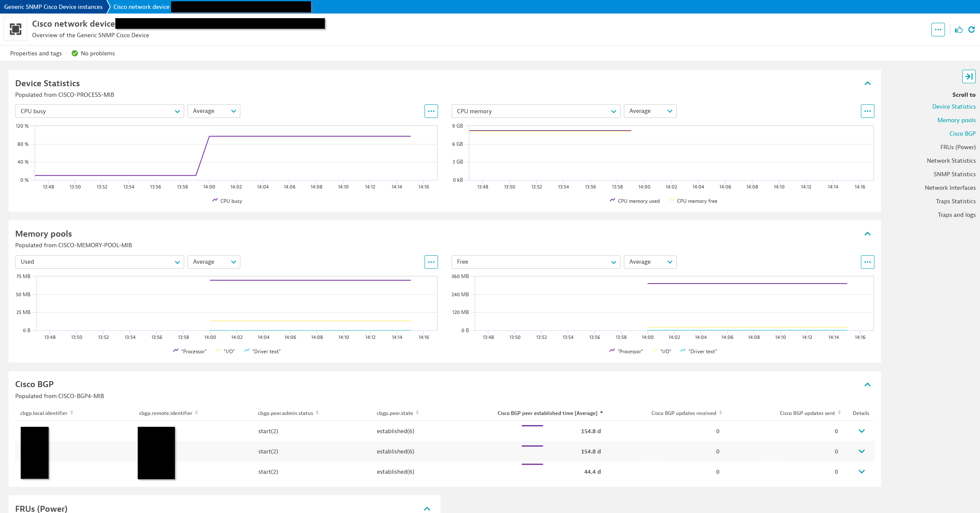980x513 pixels.
Task: Open Average dropdown next to CPU memory
Action: pyautogui.click(x=650, y=111)
